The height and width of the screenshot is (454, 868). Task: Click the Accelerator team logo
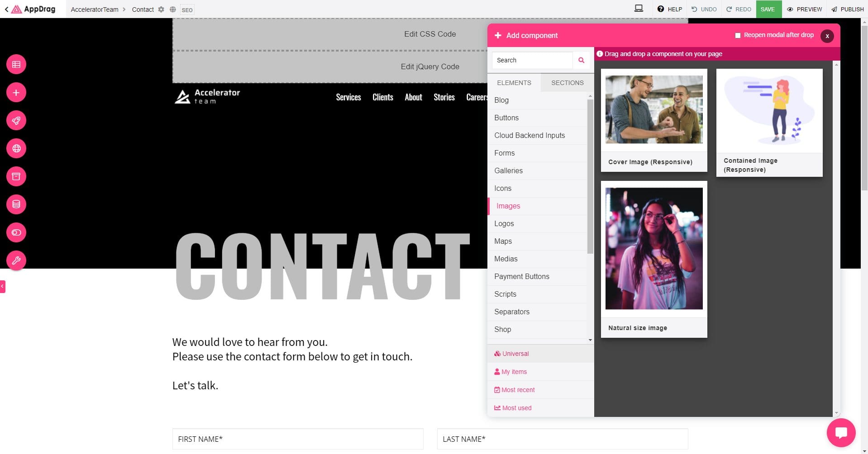(207, 96)
